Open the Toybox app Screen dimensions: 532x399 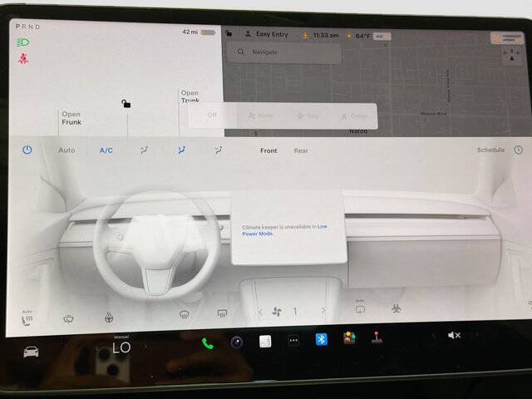[349, 338]
